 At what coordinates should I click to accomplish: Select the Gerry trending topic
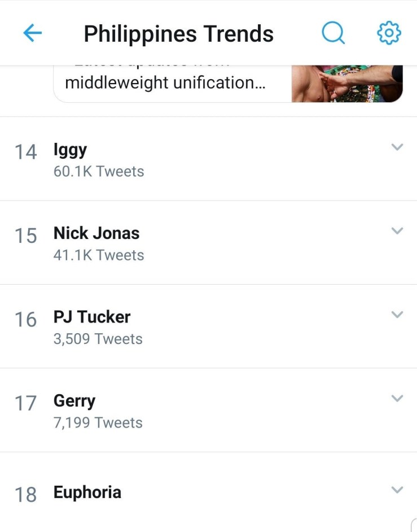(74, 401)
